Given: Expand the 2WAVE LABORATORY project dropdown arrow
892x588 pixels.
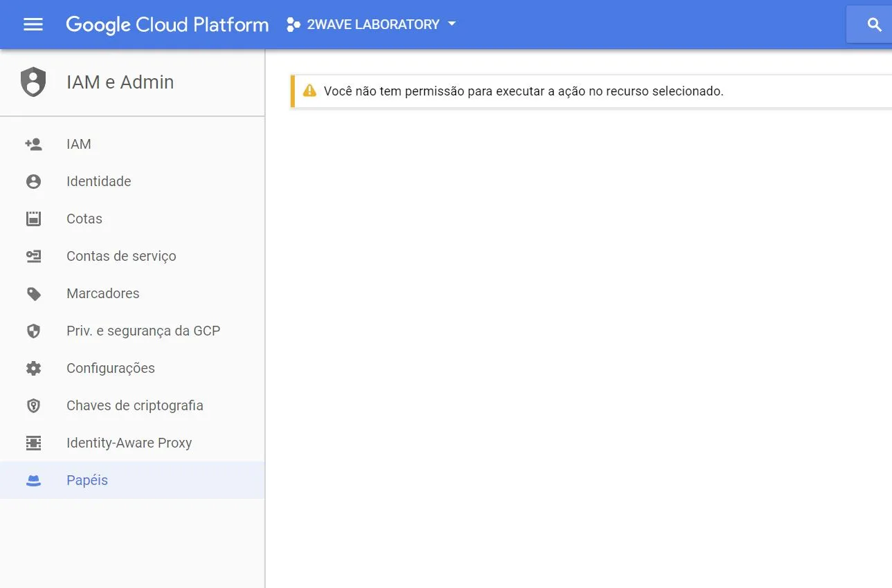Looking at the screenshot, I should tap(452, 24).
